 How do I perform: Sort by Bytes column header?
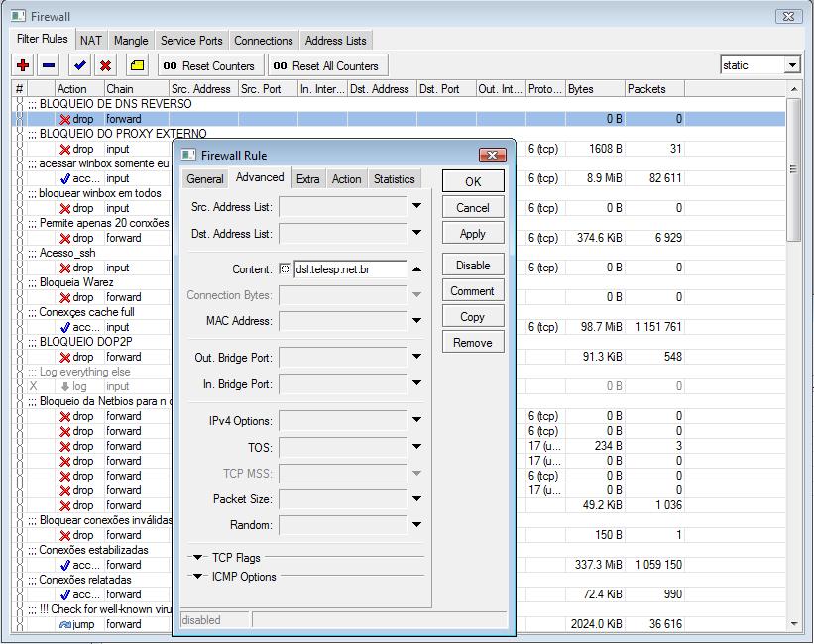click(595, 89)
